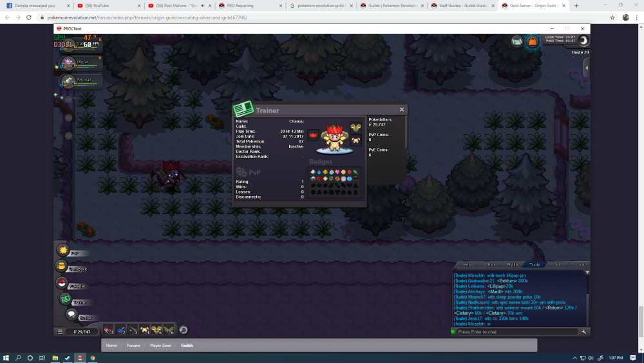Switch to the Battle chat tab
The image size is (644, 363).
pos(513,264)
